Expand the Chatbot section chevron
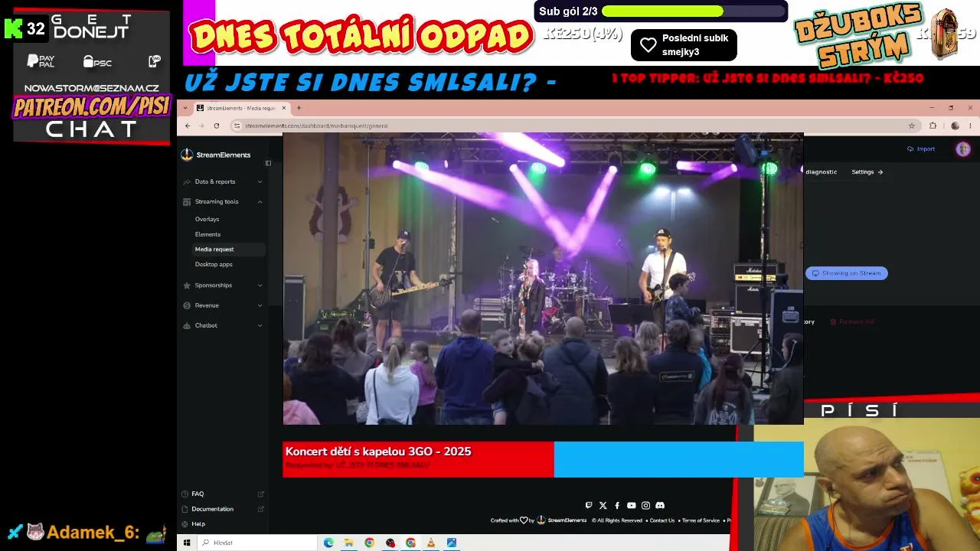Screen dimensions: 980x551 pyautogui.click(x=260, y=325)
